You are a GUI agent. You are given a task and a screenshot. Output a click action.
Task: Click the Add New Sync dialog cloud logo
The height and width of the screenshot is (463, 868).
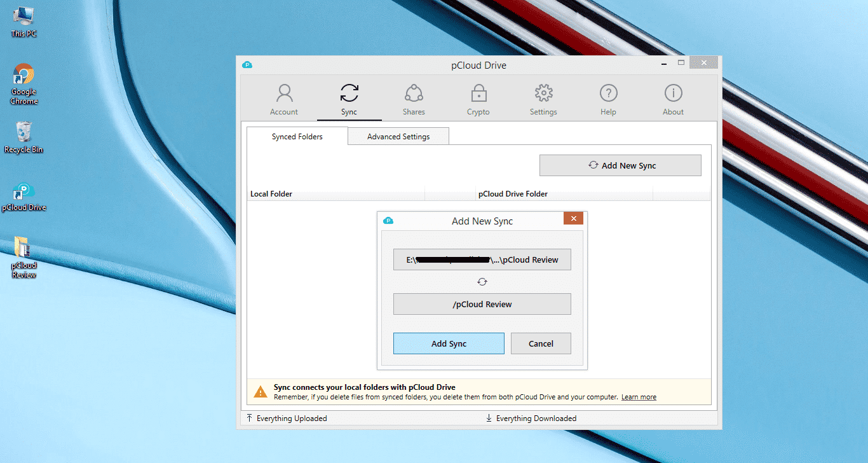coord(388,221)
